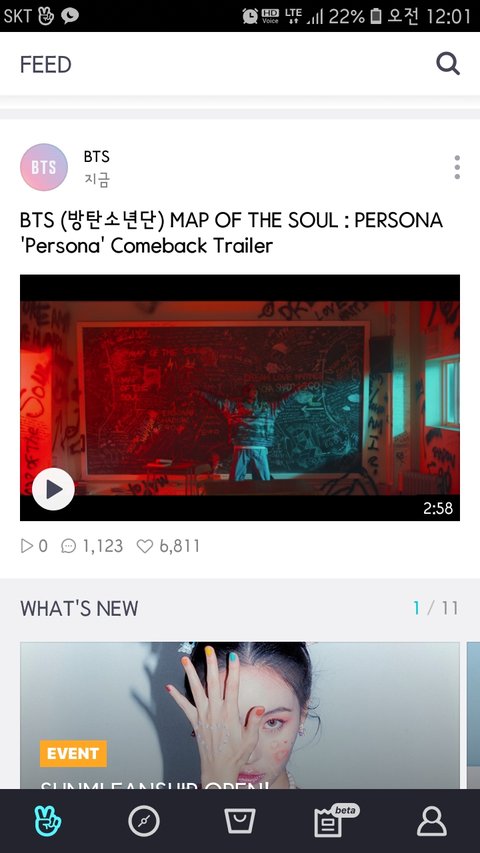
Task: Tap the 1 / 11 page indicator
Action: [435, 608]
